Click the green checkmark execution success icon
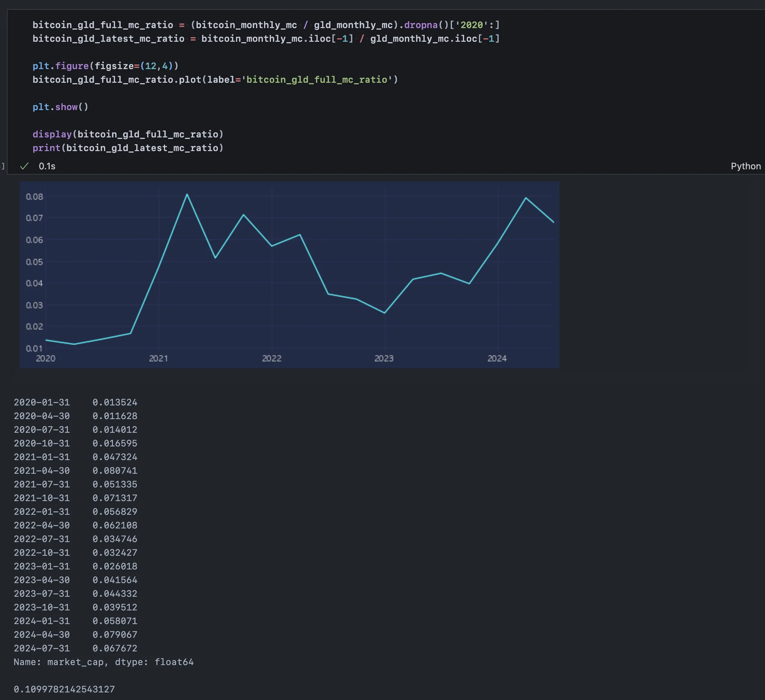The image size is (765, 700). [x=24, y=166]
